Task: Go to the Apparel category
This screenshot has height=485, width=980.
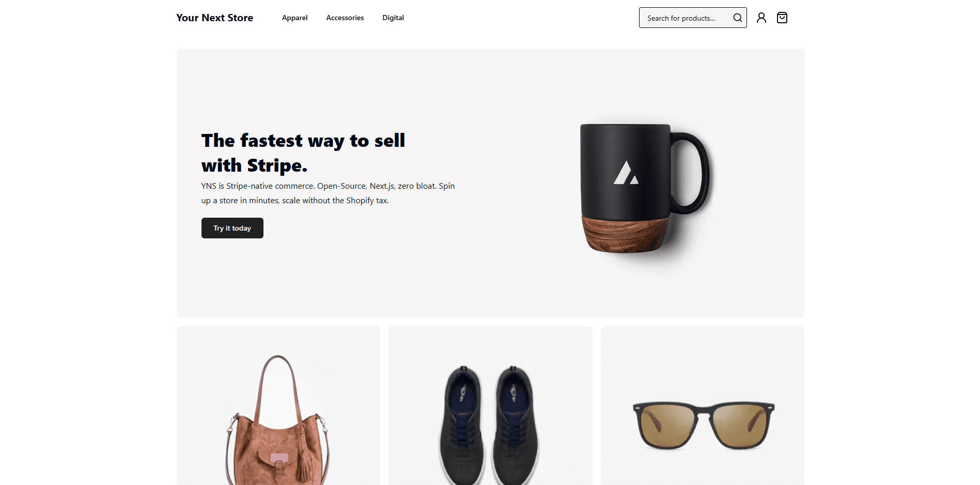Action: click(x=294, y=18)
